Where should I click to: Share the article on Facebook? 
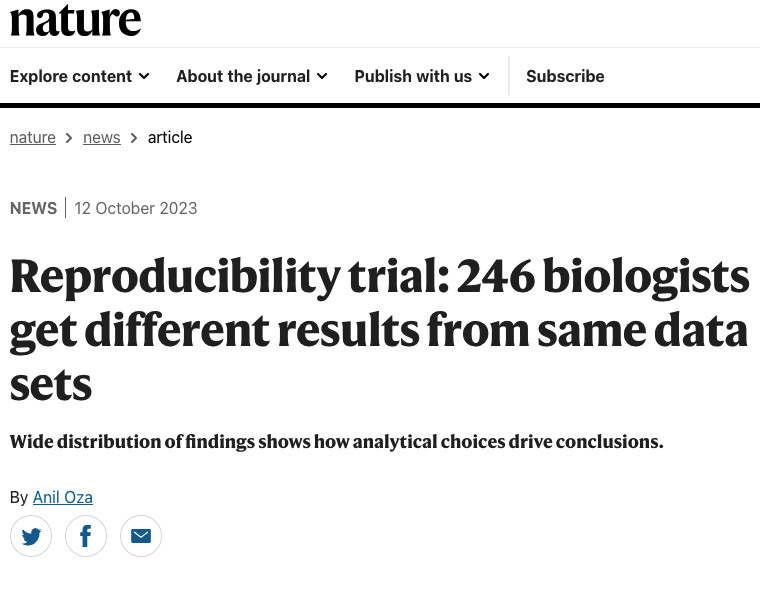pyautogui.click(x=86, y=537)
